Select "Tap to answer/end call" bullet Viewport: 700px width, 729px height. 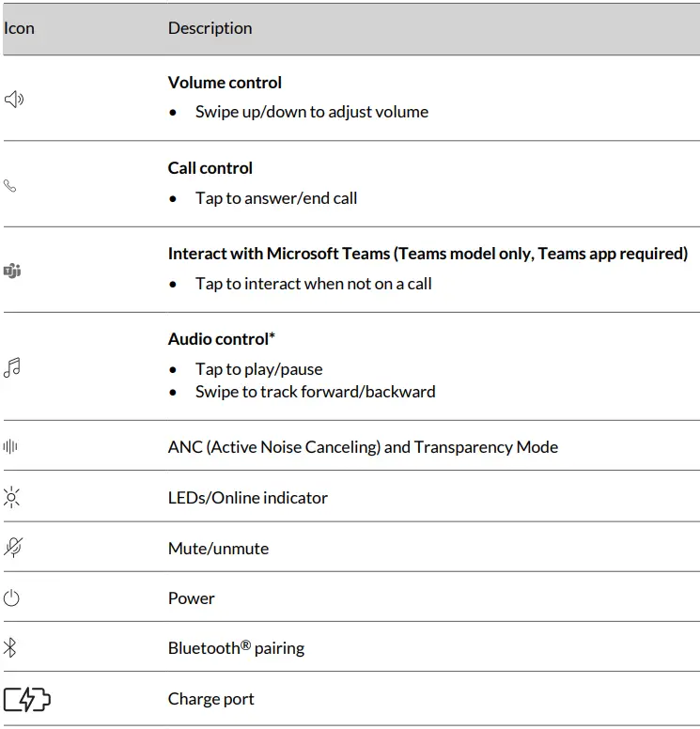276,198
